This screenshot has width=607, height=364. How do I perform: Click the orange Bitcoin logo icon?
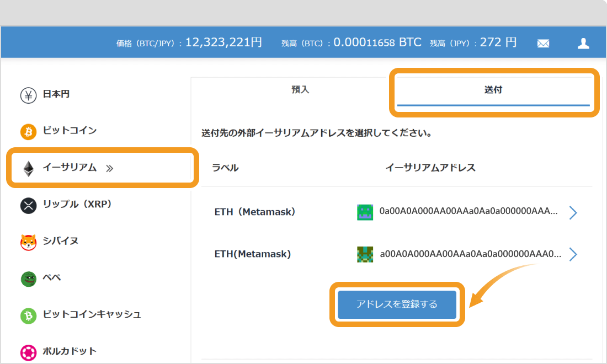point(28,131)
